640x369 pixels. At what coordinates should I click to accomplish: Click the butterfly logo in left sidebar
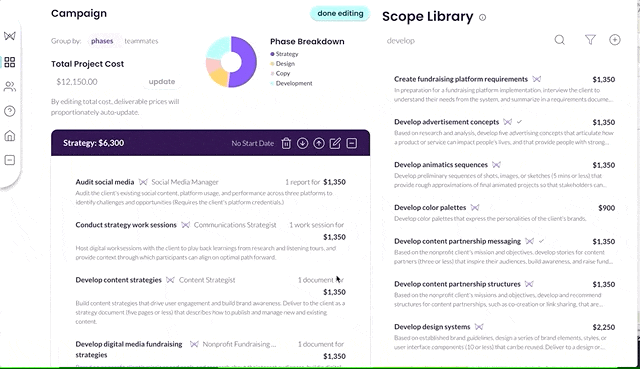click(x=10, y=36)
